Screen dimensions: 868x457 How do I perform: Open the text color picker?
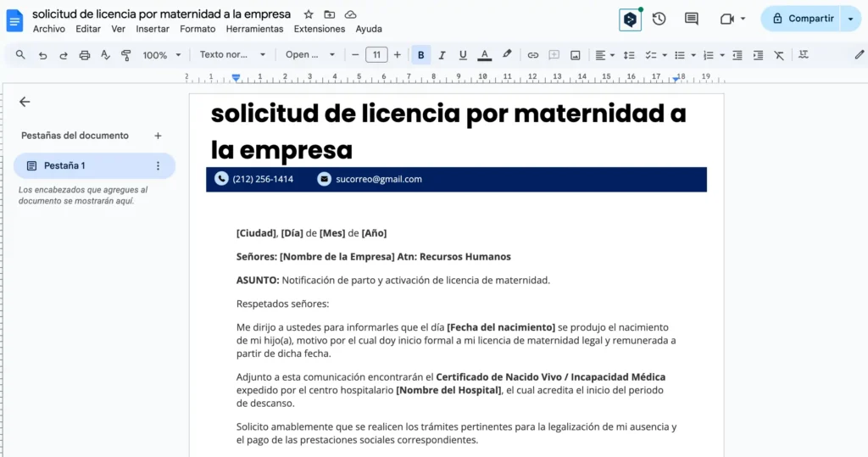(x=484, y=55)
